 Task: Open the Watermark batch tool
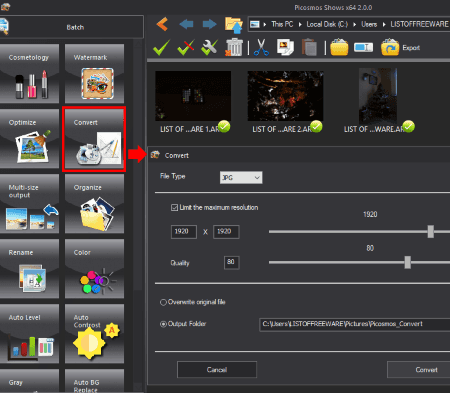[94, 74]
